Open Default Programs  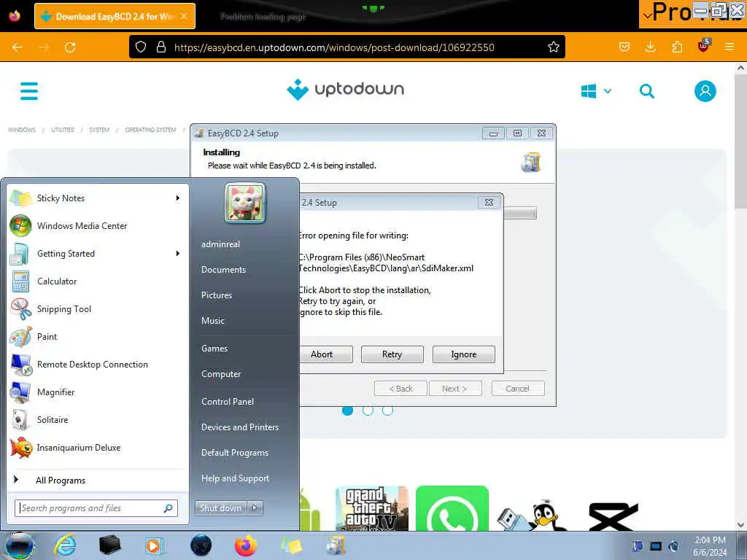(x=235, y=453)
